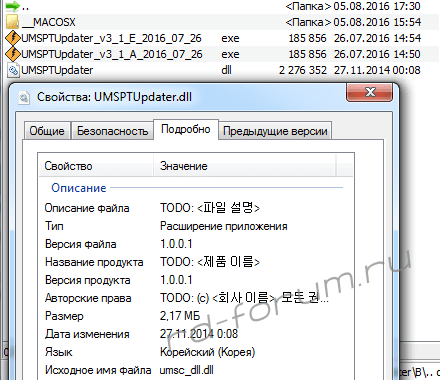
Task: Click the Значение column header
Action: (x=245, y=166)
